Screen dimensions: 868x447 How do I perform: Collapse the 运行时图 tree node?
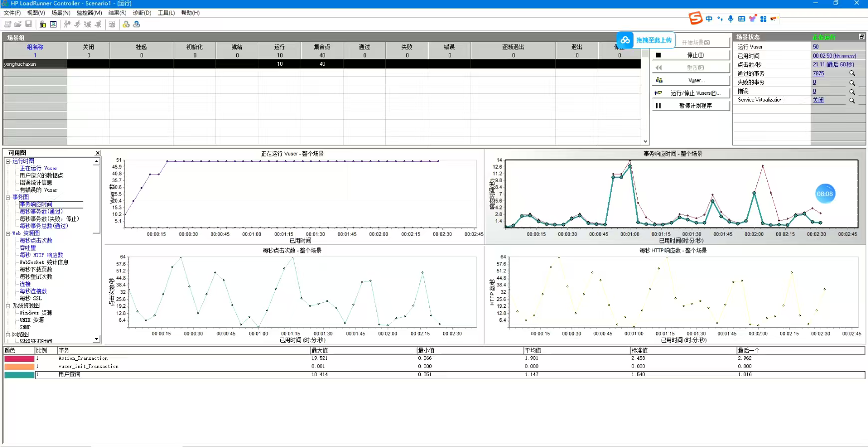point(8,161)
